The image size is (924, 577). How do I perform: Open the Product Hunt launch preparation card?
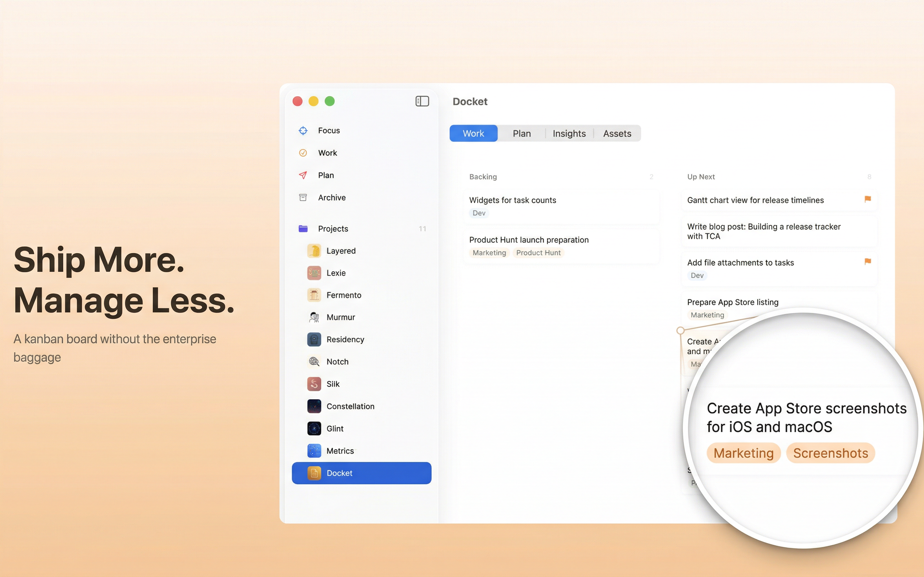pyautogui.click(x=529, y=240)
